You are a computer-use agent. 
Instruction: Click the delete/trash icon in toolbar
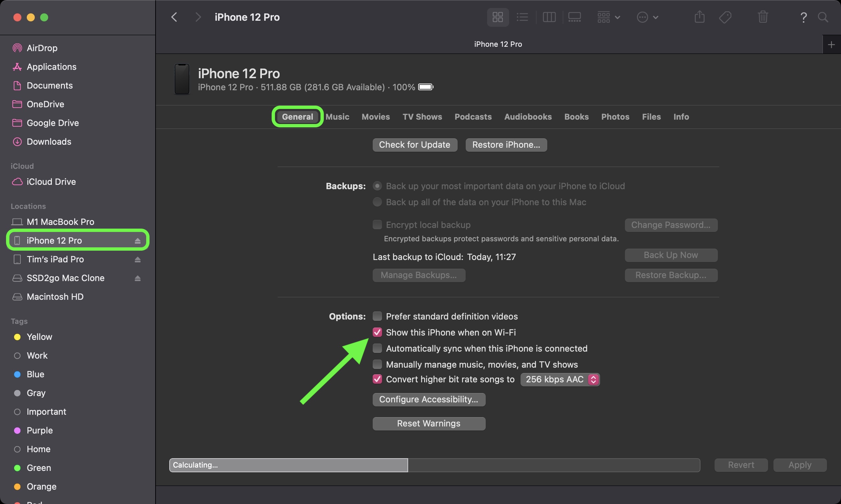[x=763, y=16]
